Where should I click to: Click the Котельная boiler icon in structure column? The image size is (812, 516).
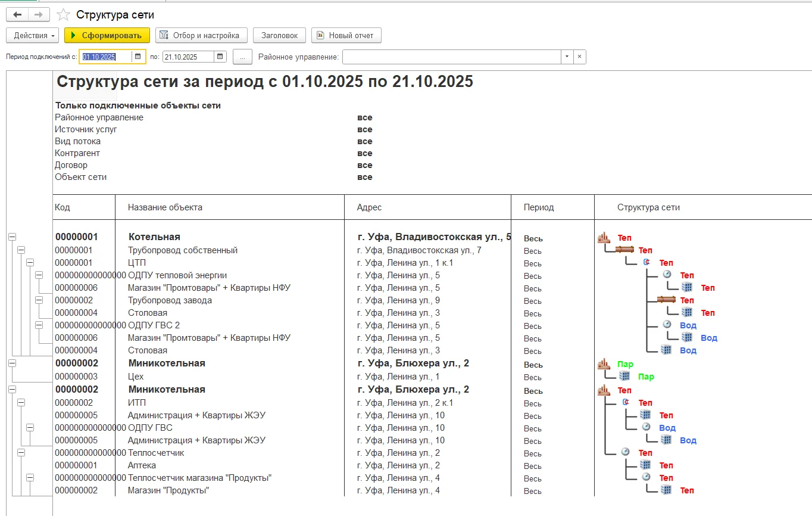click(x=605, y=238)
